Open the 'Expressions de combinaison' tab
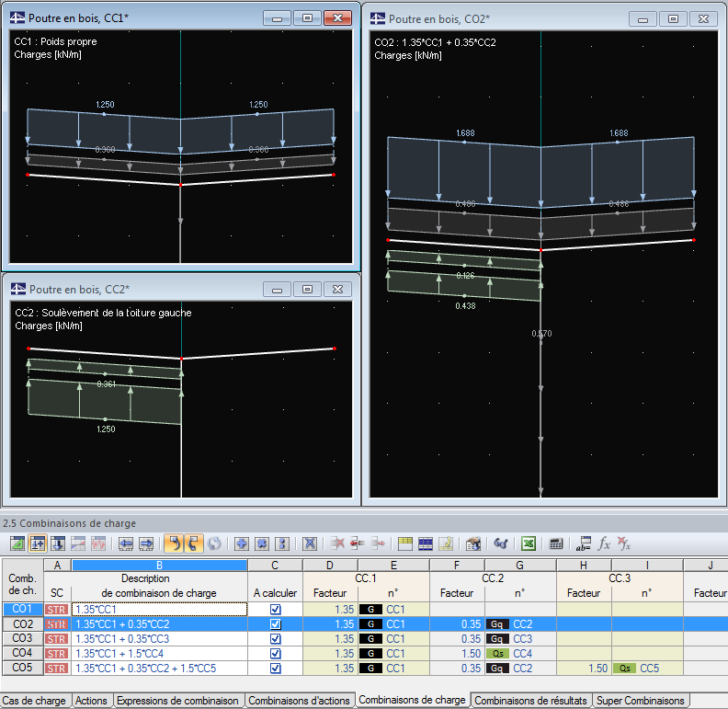This screenshot has height=709, width=728. point(177,700)
